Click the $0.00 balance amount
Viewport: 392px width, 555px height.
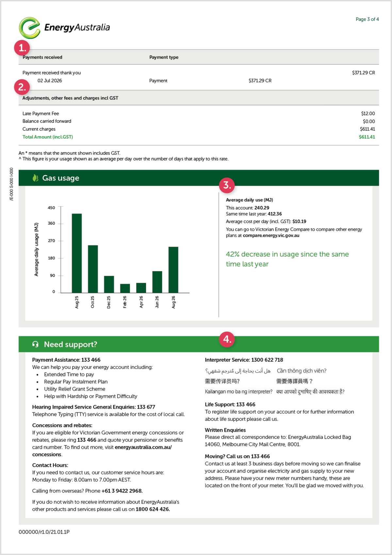click(369, 121)
